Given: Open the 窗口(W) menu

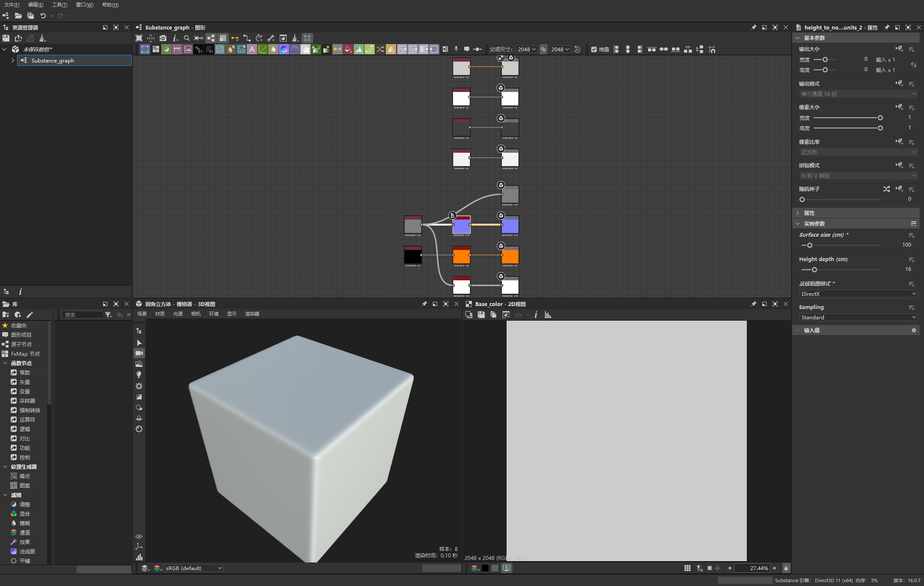Looking at the screenshot, I should [x=85, y=5].
